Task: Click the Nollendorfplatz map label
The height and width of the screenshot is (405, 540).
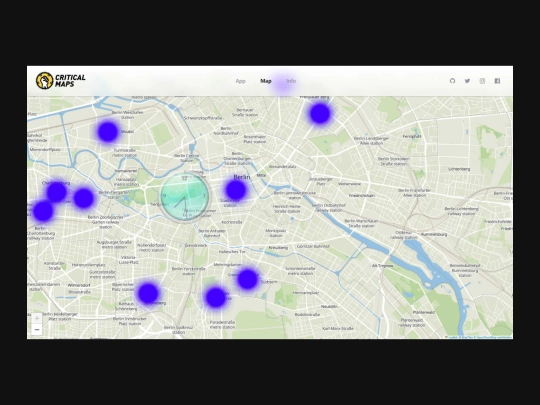Action: pyautogui.click(x=152, y=248)
